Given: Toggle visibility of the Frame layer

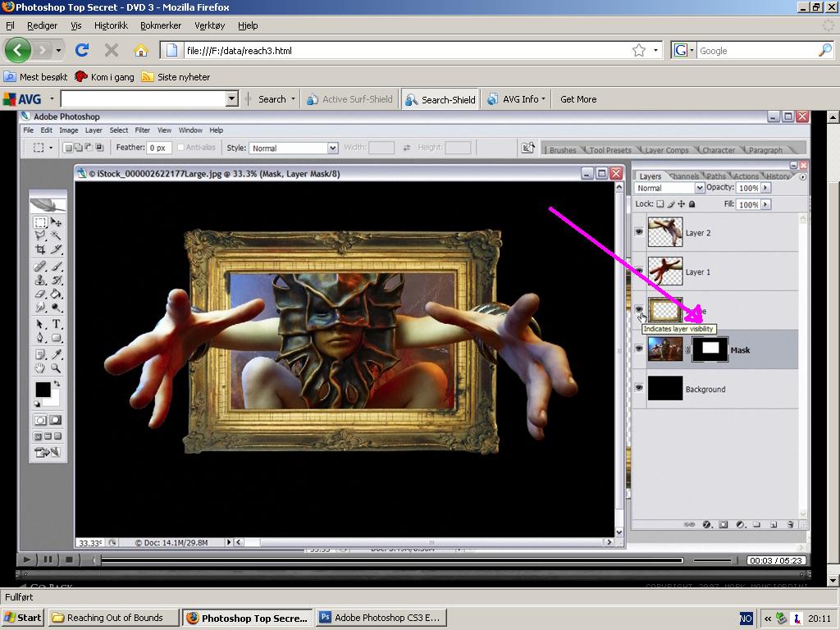Looking at the screenshot, I should pos(638,309).
